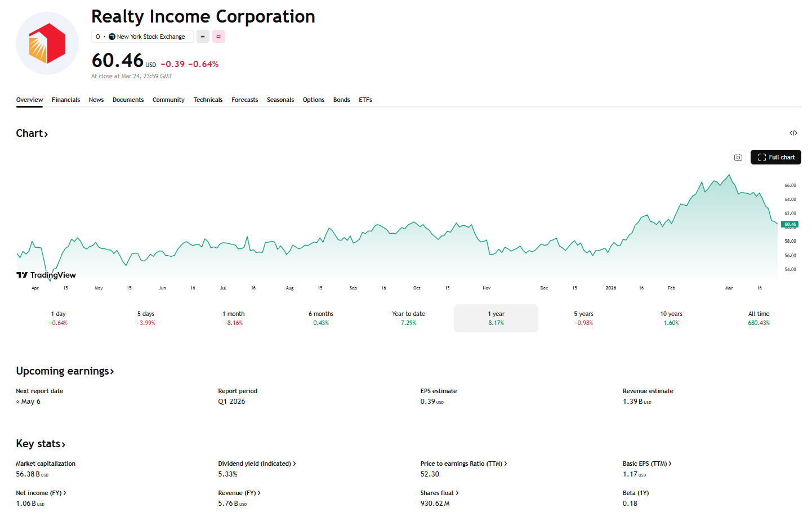Select the 10 years range
812x521 pixels.
coord(671,318)
